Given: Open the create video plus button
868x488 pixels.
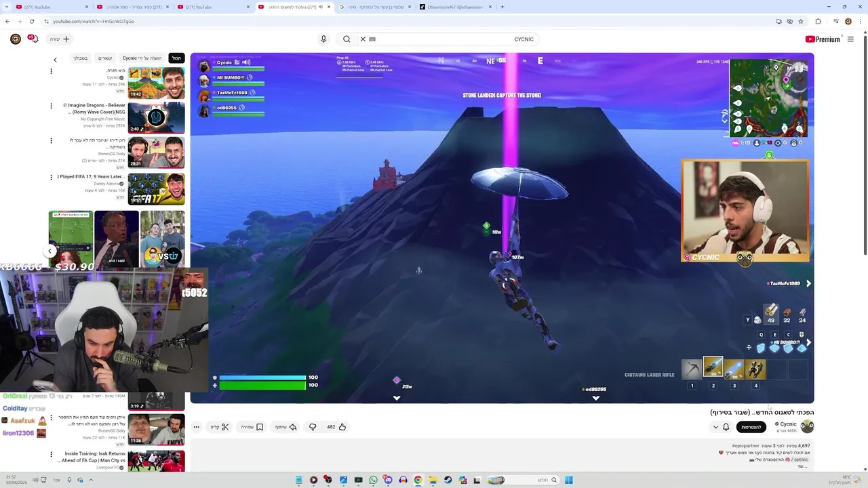Looking at the screenshot, I should (59, 39).
